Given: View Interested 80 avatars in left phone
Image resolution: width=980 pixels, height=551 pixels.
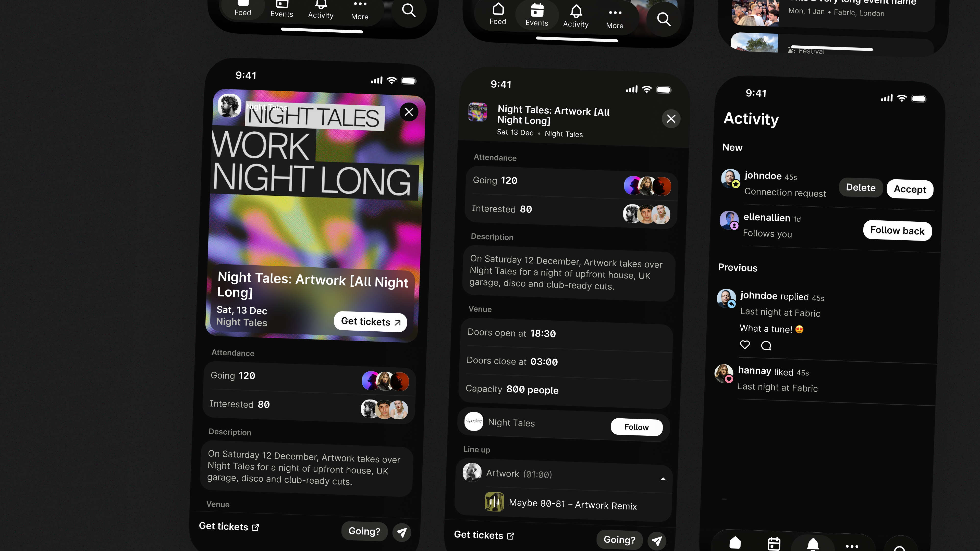Looking at the screenshot, I should 384,409.
